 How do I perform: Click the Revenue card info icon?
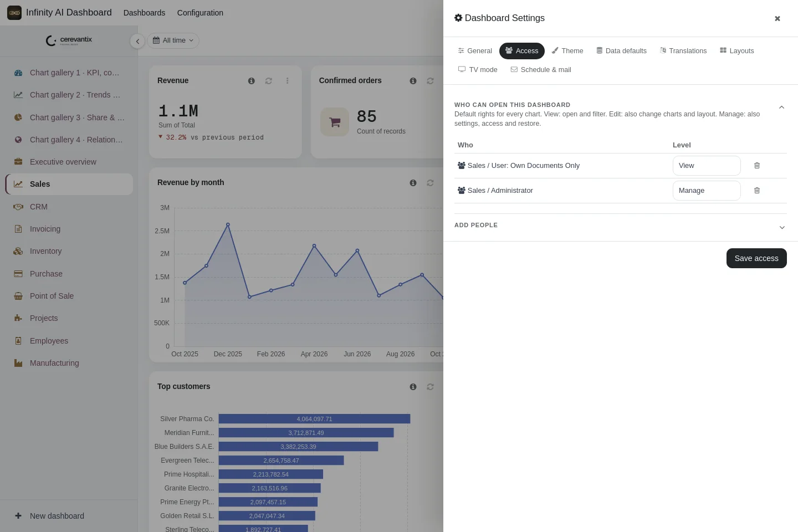point(252,81)
